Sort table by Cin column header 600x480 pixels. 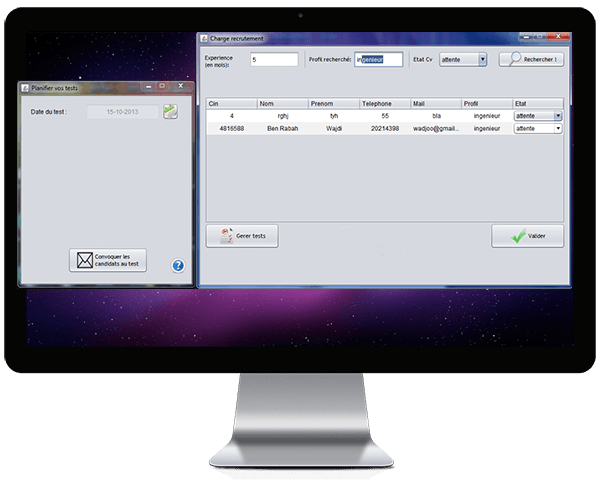tap(231, 103)
